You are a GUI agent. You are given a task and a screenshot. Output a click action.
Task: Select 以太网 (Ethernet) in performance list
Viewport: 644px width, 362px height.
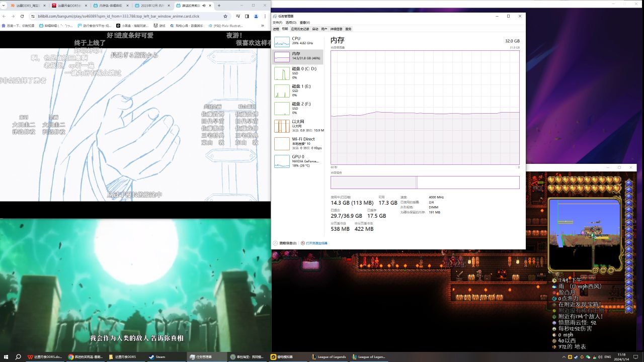(297, 126)
